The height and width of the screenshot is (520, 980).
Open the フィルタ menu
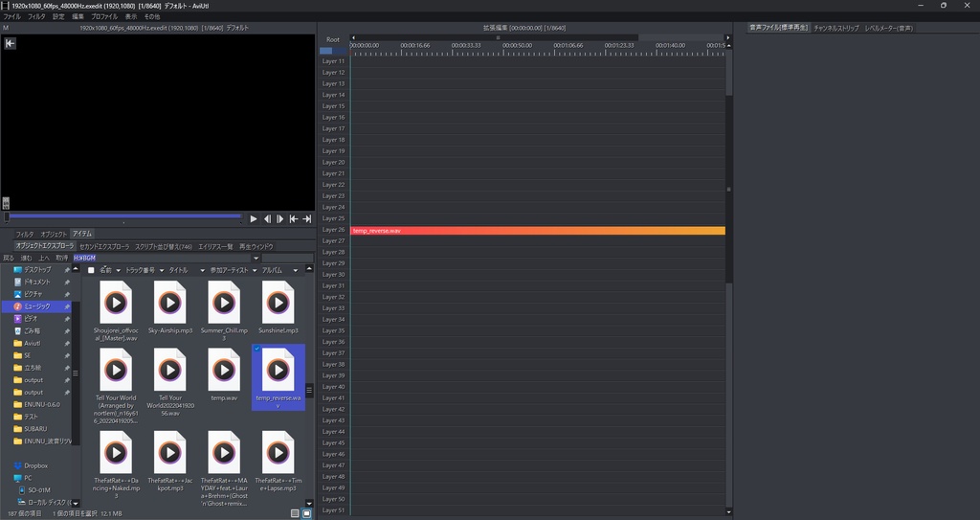[36, 17]
